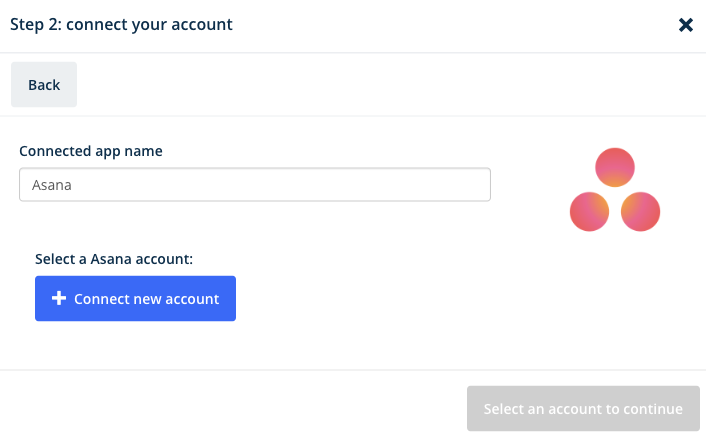
Task: Focus the Connected app name field
Action: (x=255, y=185)
